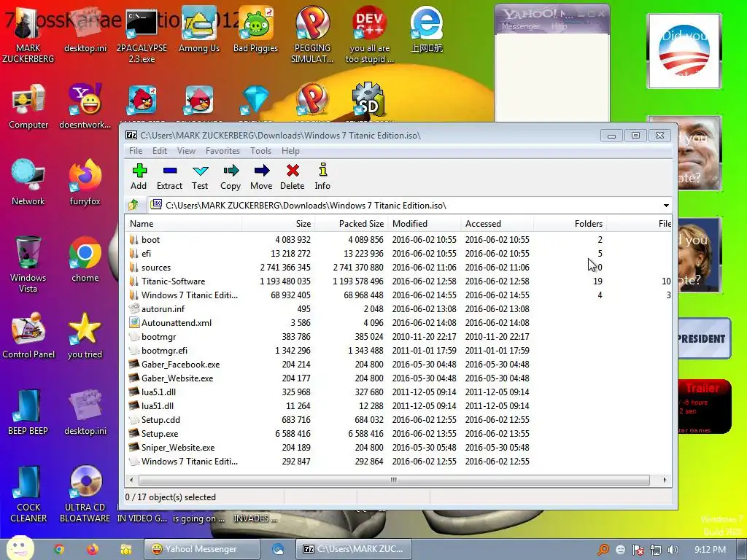The width and height of the screenshot is (747, 560).
Task: Click the Among Us desktop icon
Action: point(199,29)
